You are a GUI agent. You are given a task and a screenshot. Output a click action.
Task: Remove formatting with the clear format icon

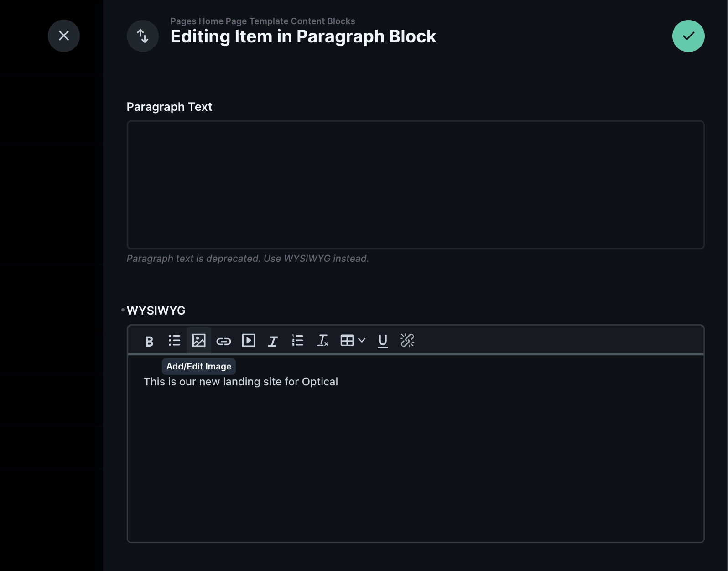pyautogui.click(x=322, y=340)
